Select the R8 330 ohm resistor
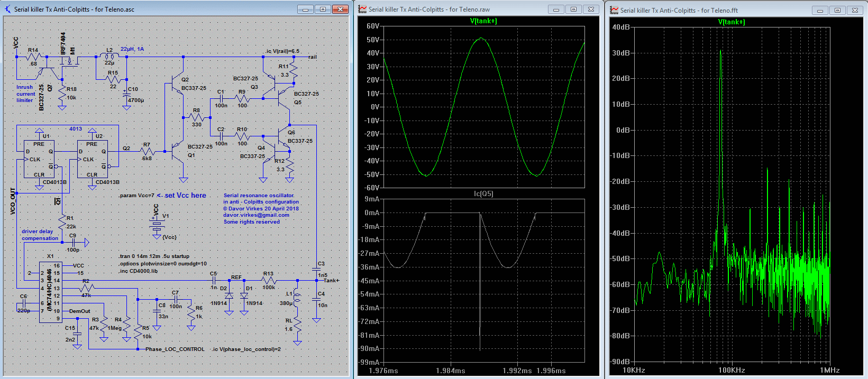The height and width of the screenshot is (379, 868). (196, 118)
